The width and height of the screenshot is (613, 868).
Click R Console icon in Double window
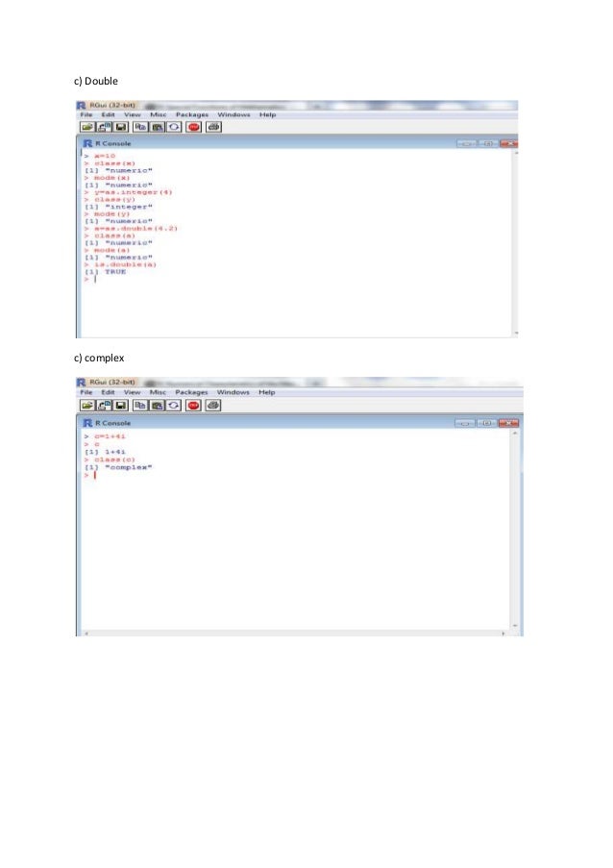tap(87, 143)
